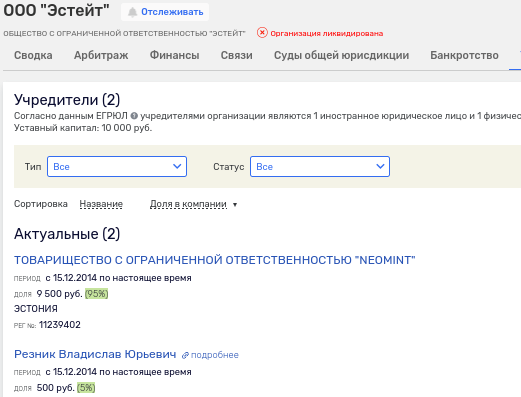Sort founders by Название
Screen dimensions: 521x397
[x=101, y=204]
